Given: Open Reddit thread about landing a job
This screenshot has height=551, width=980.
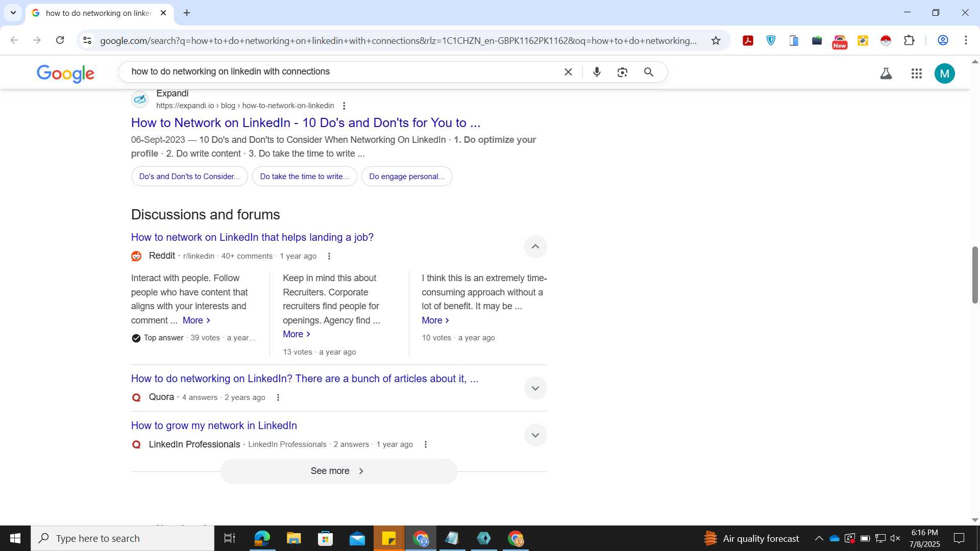Looking at the screenshot, I should 252,237.
